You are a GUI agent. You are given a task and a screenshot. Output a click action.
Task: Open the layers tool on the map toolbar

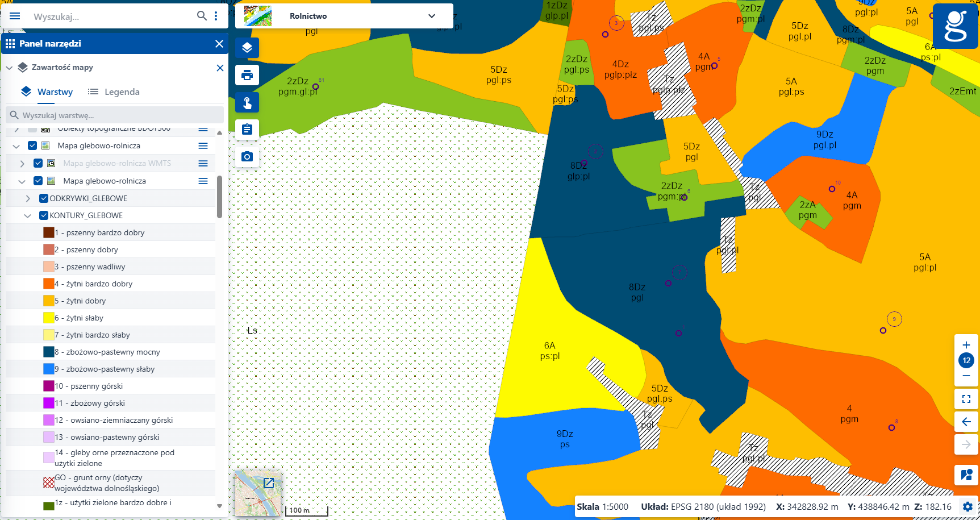(x=247, y=48)
